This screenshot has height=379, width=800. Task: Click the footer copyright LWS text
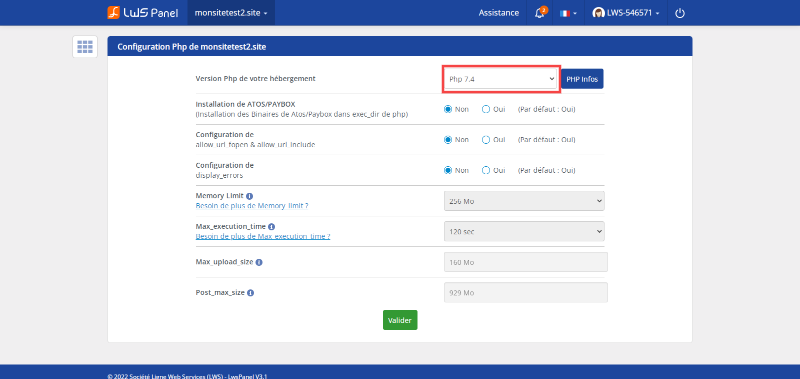(x=187, y=376)
